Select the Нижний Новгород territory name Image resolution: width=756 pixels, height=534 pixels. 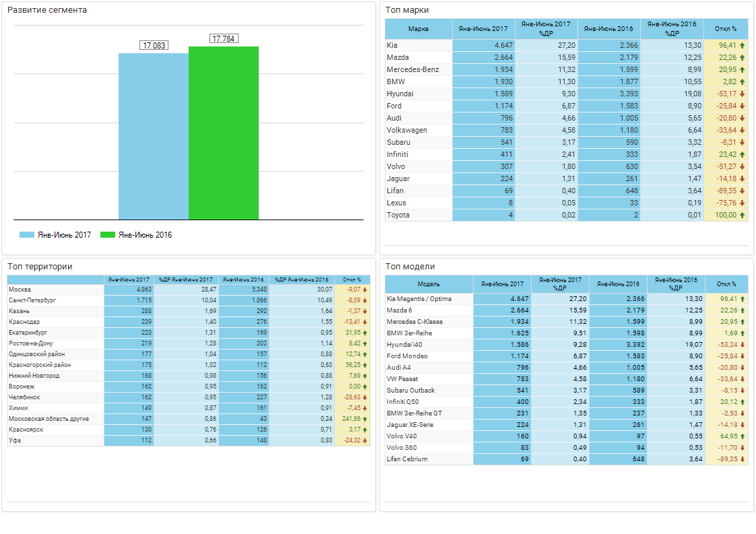(34, 376)
